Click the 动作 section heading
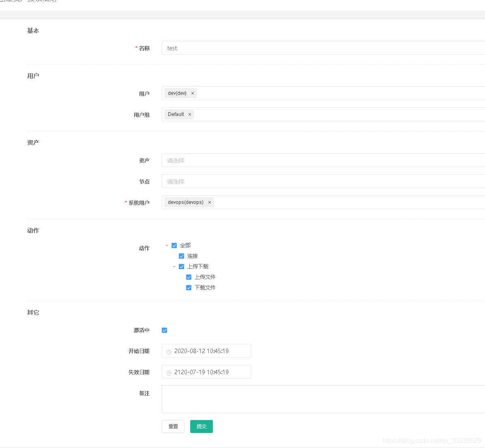Screen dimensions: 485x448 pos(33,231)
